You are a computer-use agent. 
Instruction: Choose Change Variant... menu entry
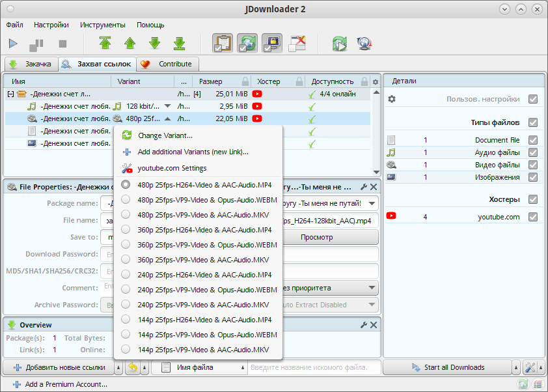[x=198, y=135]
